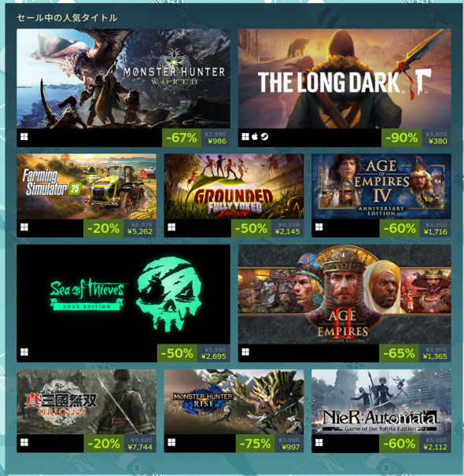Click the macOS icon under The Long Dark

(x=255, y=137)
